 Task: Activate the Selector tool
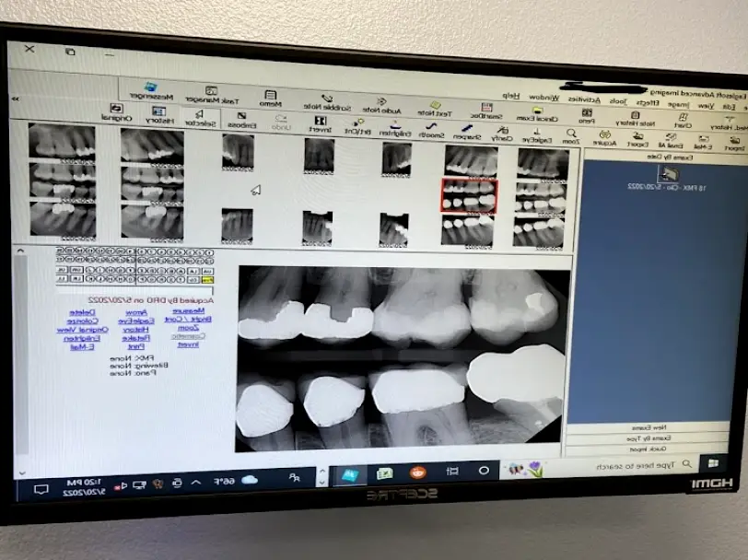tap(200, 119)
